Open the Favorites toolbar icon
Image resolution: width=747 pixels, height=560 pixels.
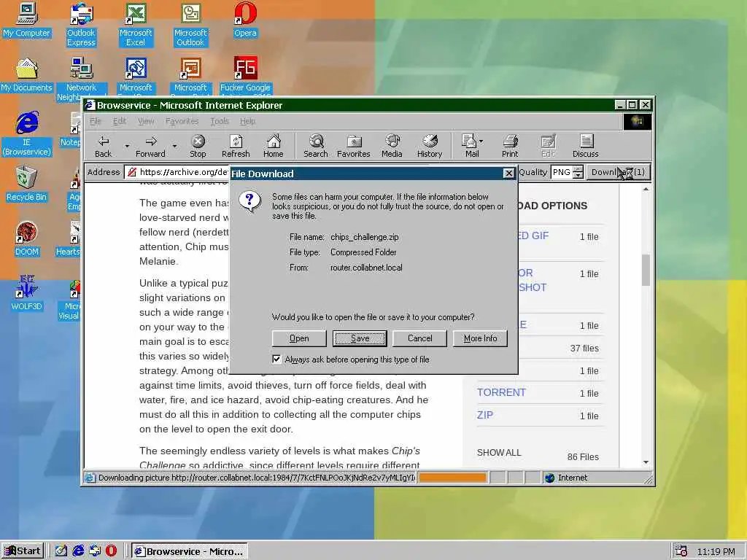point(354,146)
